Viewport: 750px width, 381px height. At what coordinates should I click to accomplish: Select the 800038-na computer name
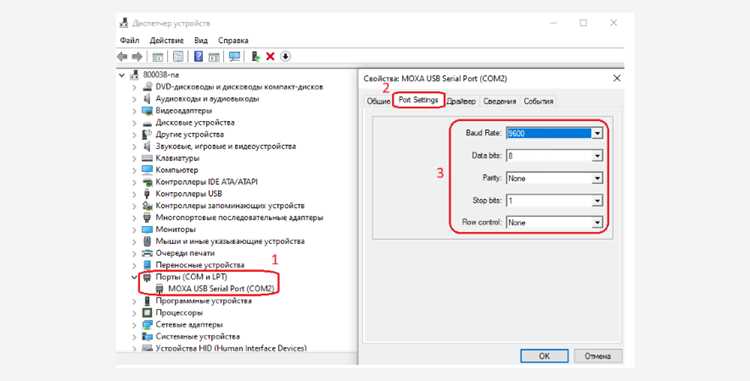click(161, 75)
